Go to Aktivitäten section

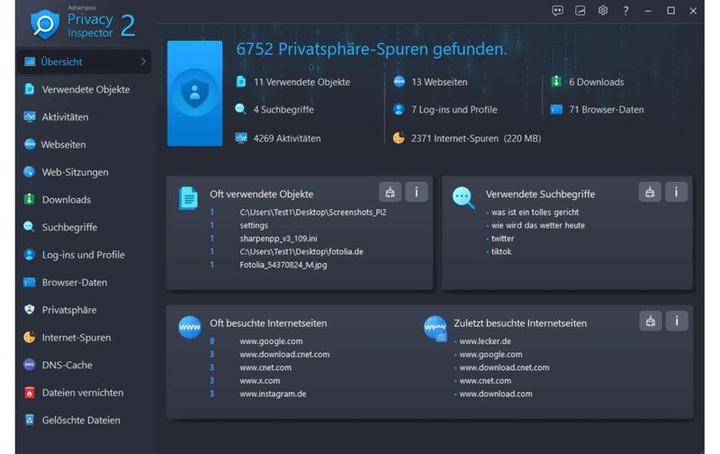pos(65,117)
